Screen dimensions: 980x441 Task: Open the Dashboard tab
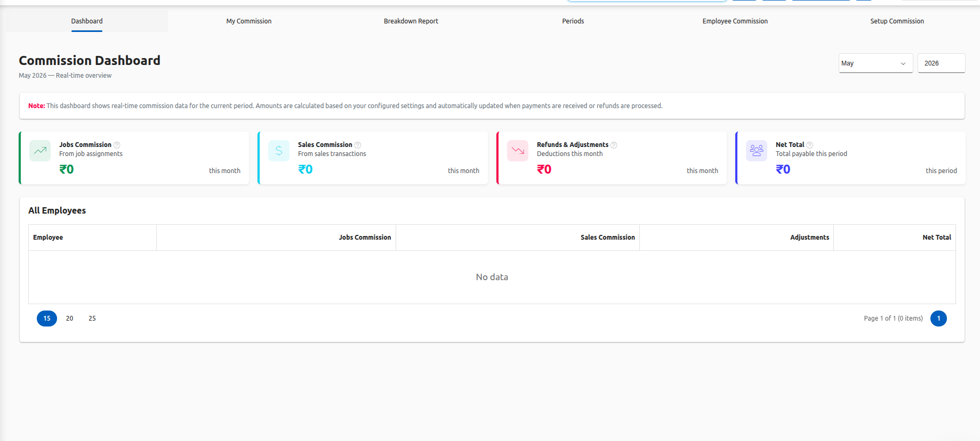[x=87, y=21]
